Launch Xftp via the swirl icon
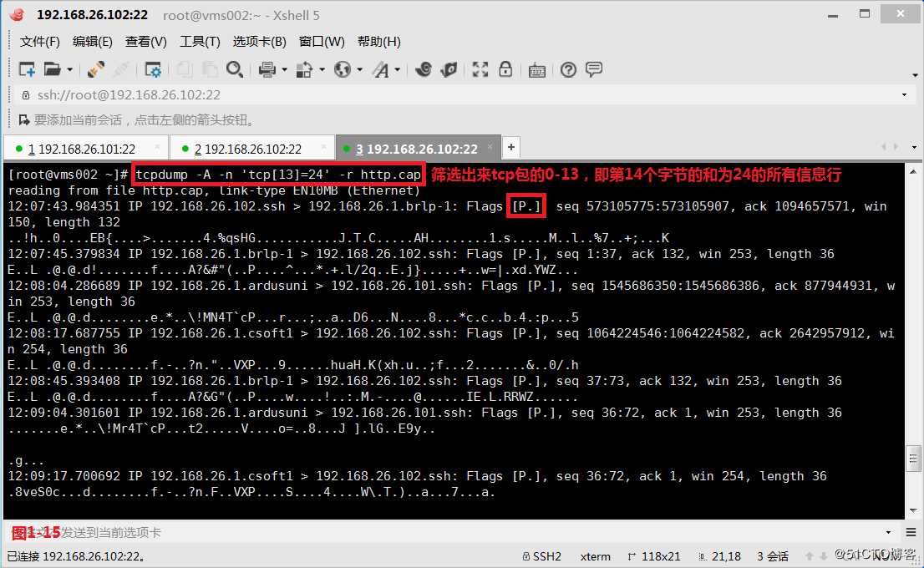924x568 pixels. coord(423,69)
